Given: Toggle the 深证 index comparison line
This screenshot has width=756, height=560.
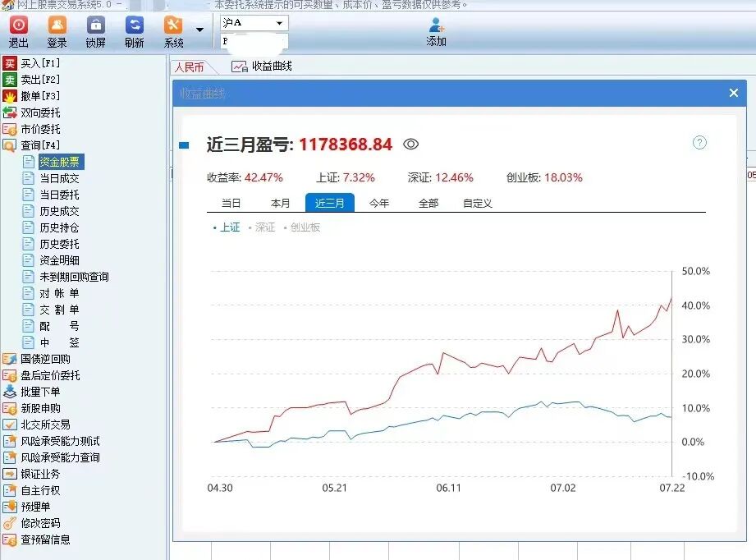Looking at the screenshot, I should coord(262,227).
